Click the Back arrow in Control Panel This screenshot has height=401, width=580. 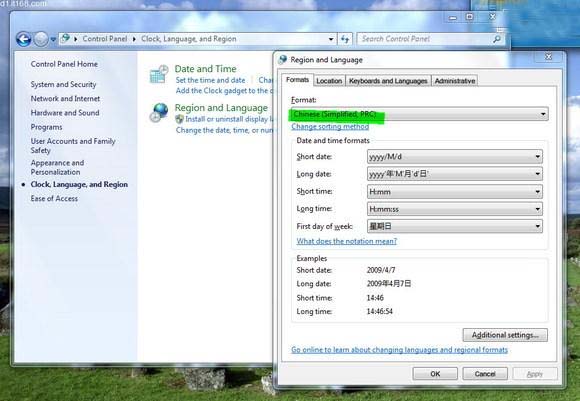point(23,39)
